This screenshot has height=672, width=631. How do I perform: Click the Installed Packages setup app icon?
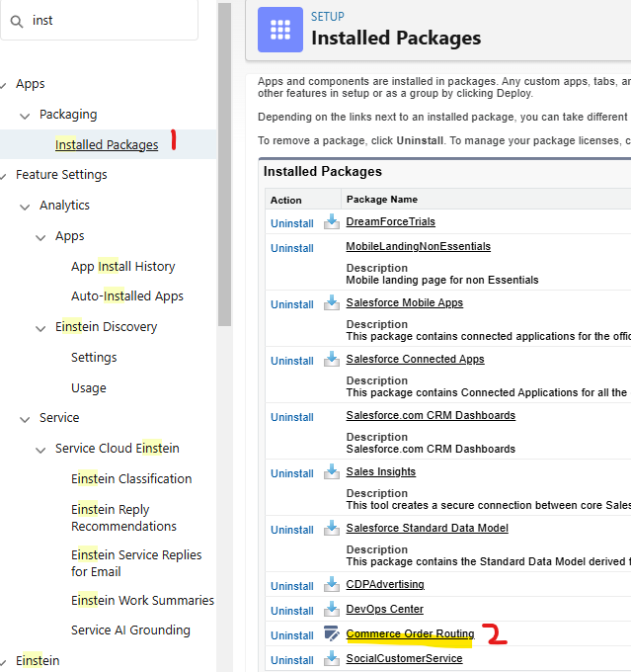coord(280,30)
